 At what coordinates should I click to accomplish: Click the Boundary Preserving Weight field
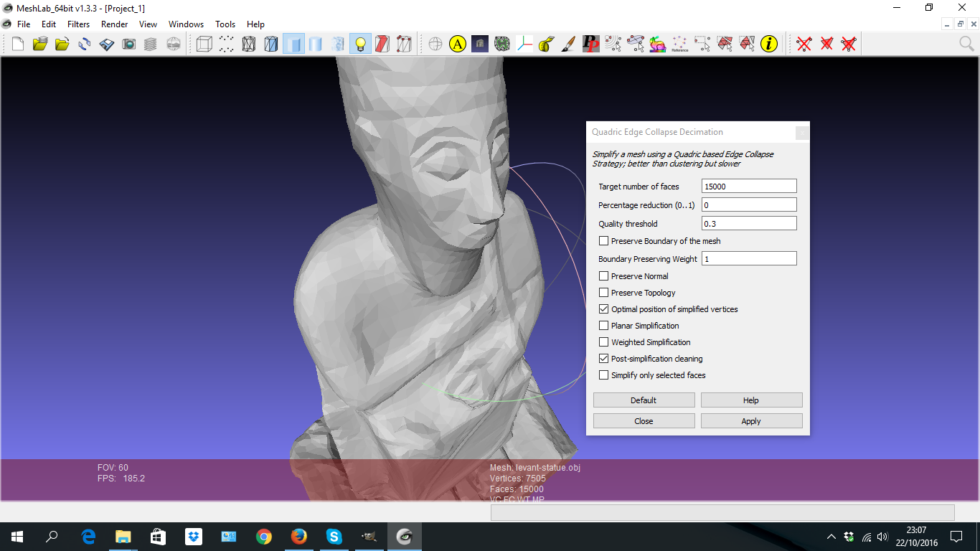click(749, 259)
